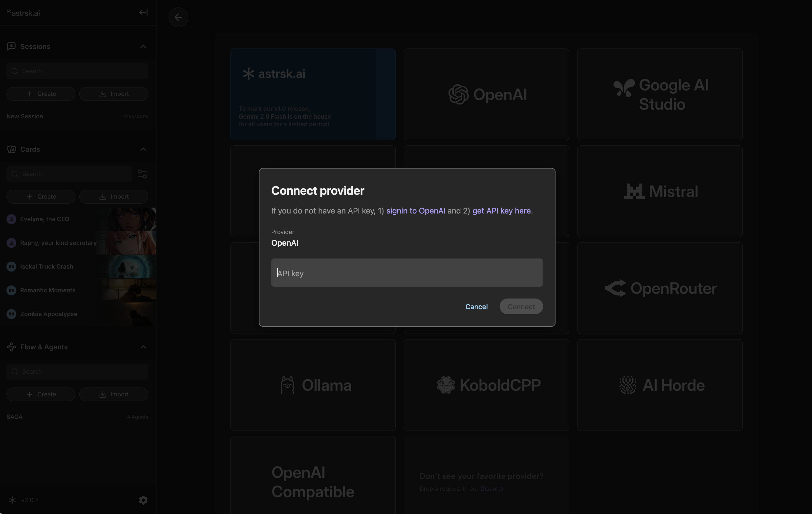Click the Evelyne, the CEO avatar icon
Screen dimensions: 812x514
pos(11,219)
